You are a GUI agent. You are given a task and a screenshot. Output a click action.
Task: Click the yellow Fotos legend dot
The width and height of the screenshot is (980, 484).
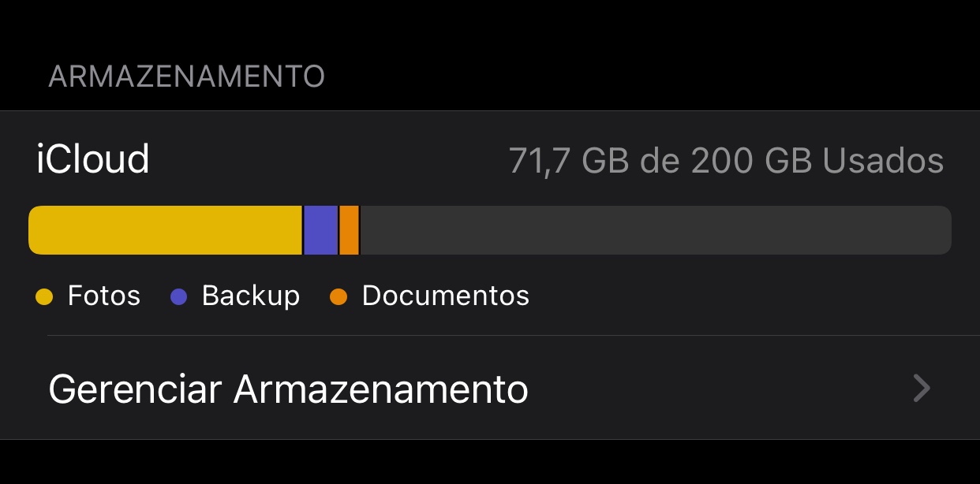(x=44, y=297)
